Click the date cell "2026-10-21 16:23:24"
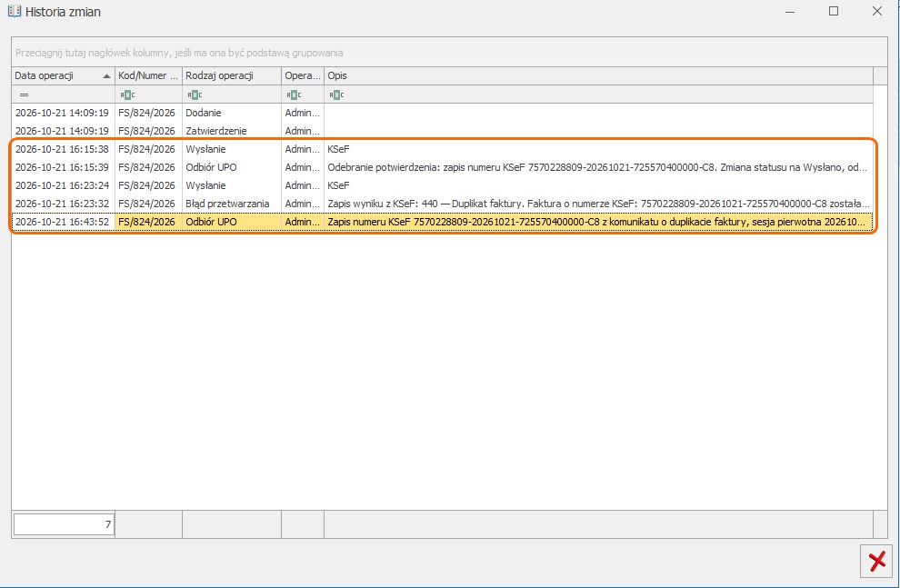900x588 pixels. 63,185
